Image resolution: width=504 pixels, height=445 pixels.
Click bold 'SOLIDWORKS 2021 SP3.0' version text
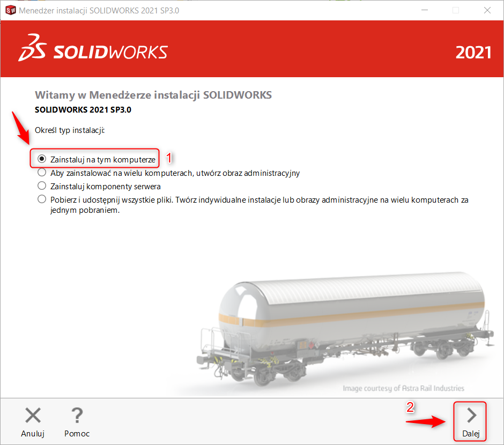tap(83, 110)
